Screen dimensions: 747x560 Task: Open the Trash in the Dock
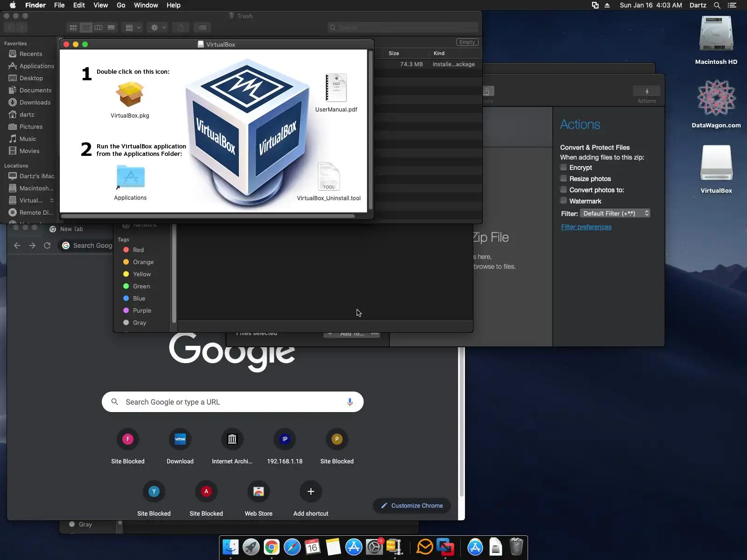coord(516,546)
